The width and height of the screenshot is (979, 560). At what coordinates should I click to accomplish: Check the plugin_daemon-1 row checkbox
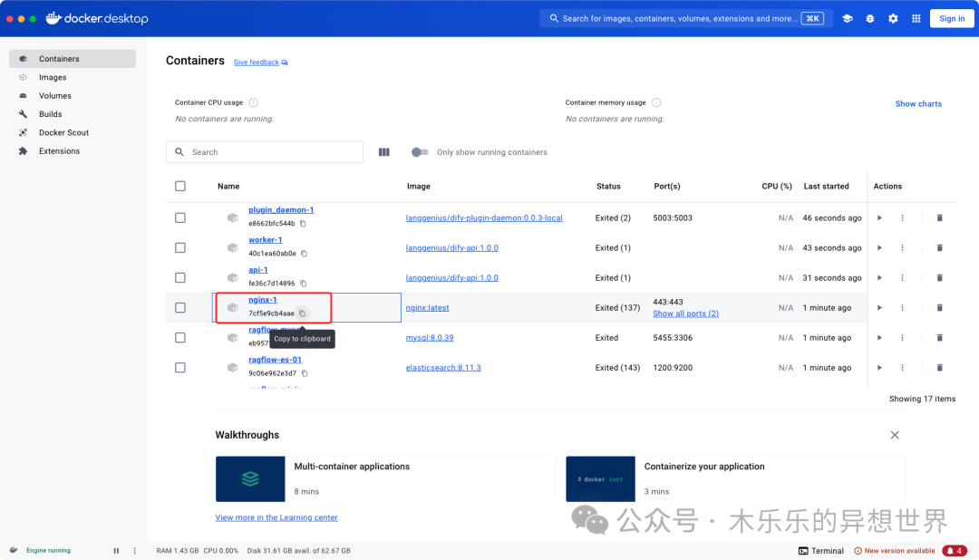click(180, 217)
